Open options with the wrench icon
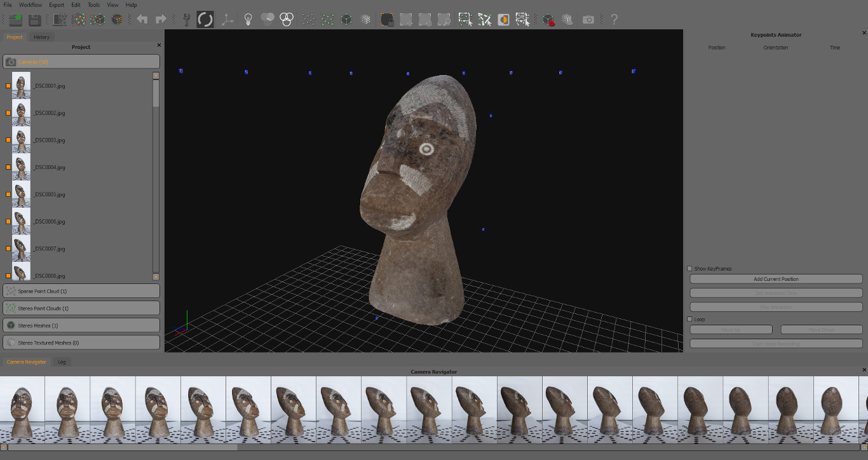868x460 pixels. [186, 20]
